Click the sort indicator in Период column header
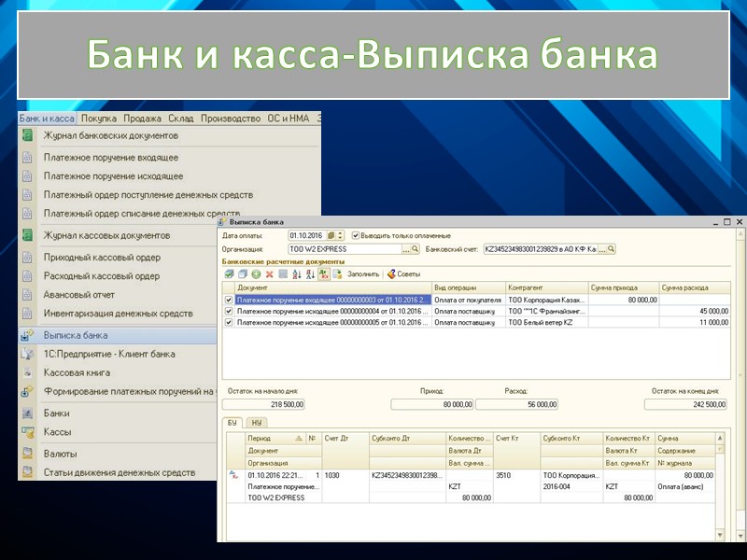The image size is (747, 560). click(x=299, y=438)
